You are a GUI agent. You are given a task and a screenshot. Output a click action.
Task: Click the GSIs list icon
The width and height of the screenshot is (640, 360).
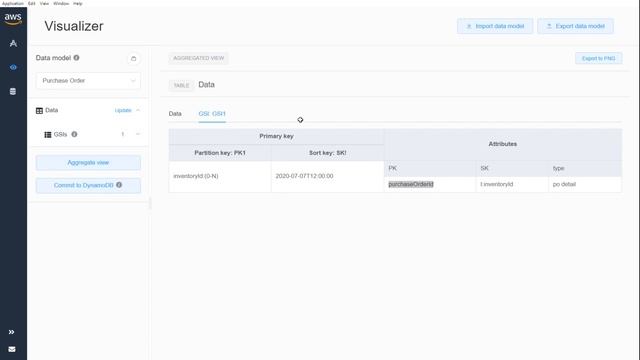click(x=48, y=135)
